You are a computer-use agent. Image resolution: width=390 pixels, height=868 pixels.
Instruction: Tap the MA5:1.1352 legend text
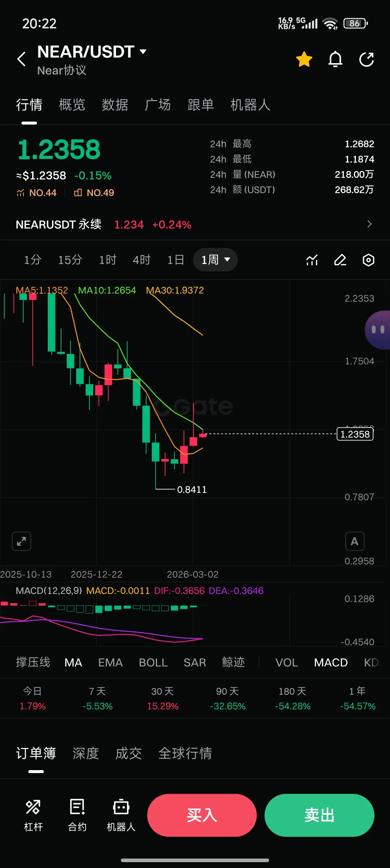[x=42, y=290]
